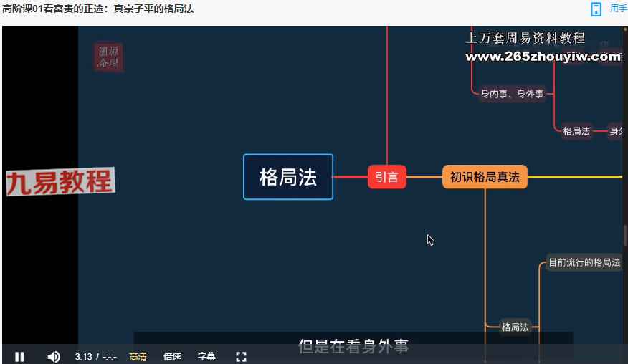Pause the video playback
Viewport: 628px width, 364px height.
click(19, 356)
